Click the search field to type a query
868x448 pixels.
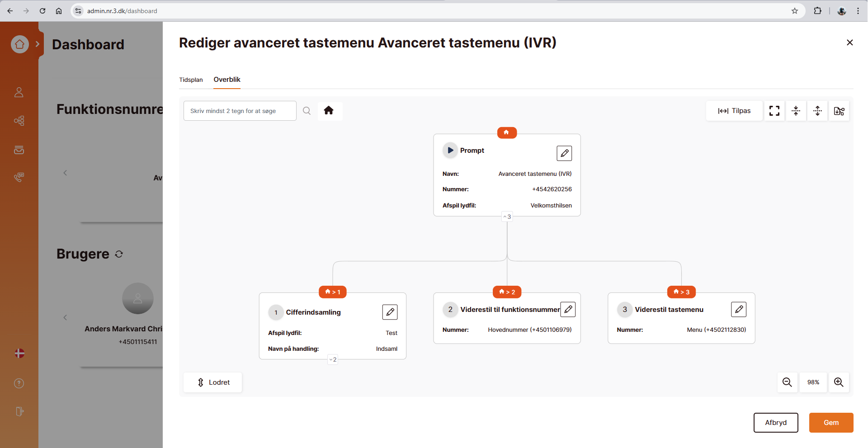coord(240,110)
